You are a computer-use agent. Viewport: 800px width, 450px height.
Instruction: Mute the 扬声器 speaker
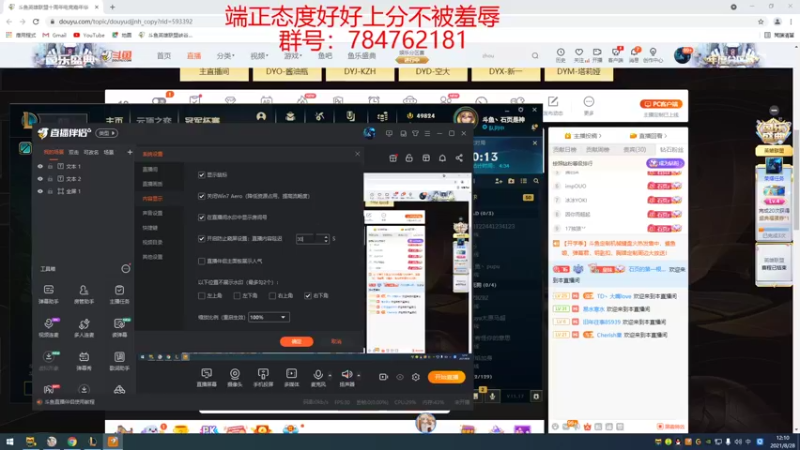346,375
